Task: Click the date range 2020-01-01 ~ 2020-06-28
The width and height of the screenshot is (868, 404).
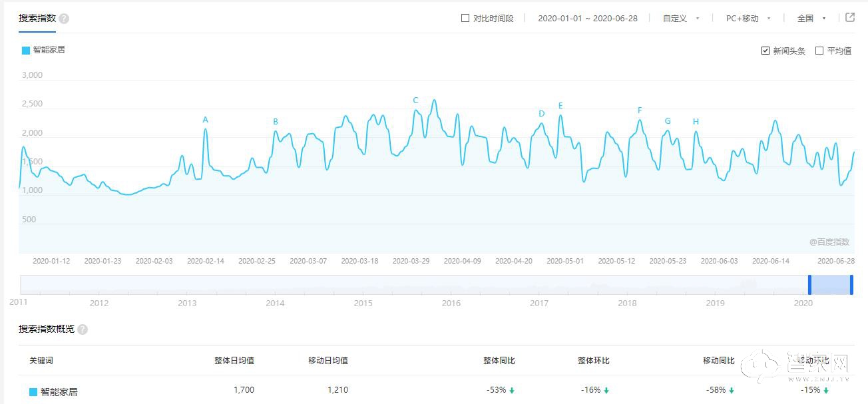Action: [587, 19]
